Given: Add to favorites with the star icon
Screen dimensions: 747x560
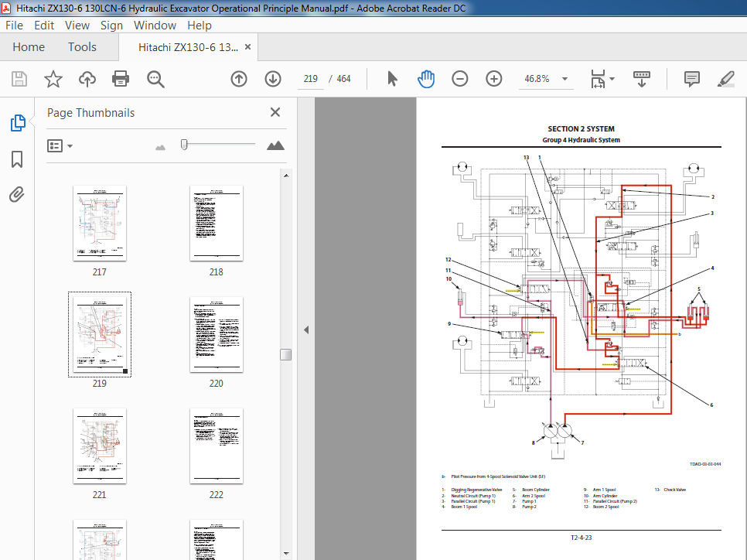Looking at the screenshot, I should pyautogui.click(x=53, y=79).
